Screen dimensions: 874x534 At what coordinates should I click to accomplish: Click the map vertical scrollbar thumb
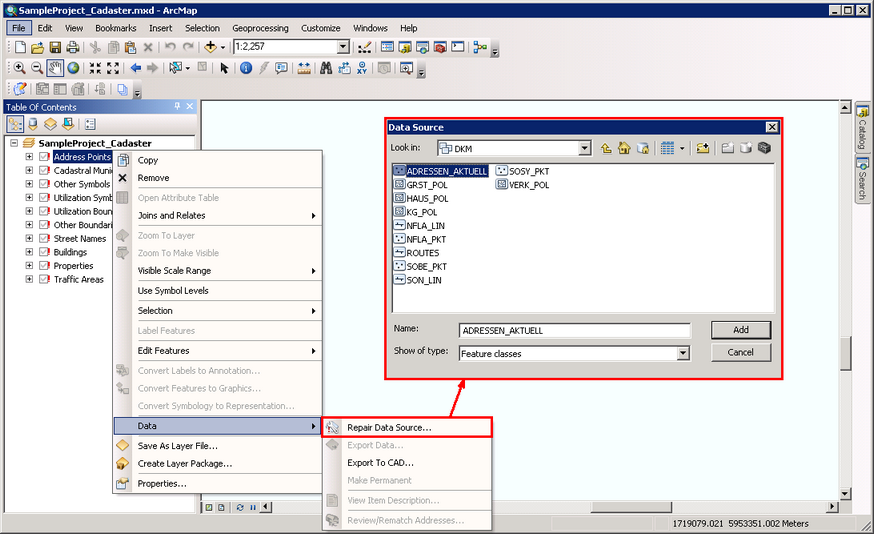pos(845,353)
